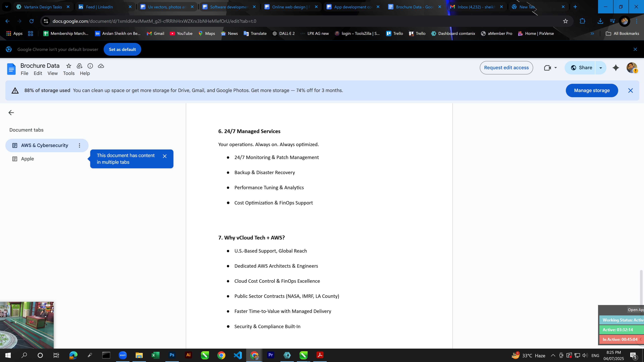Click the picture-in-picture video thumbnail
Screen dimensions: 644x362
click(27, 325)
